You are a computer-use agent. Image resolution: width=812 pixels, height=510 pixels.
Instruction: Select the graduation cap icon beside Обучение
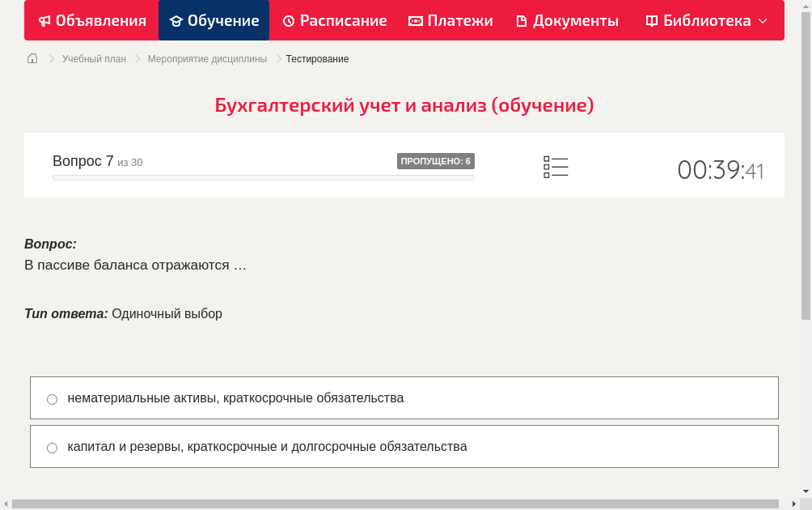(x=176, y=20)
